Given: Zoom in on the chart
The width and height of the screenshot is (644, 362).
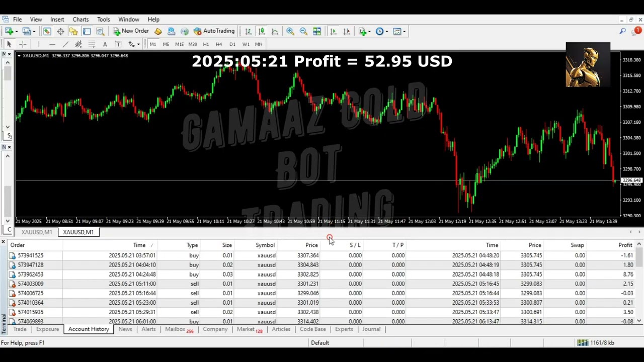Looking at the screenshot, I should 290,31.
